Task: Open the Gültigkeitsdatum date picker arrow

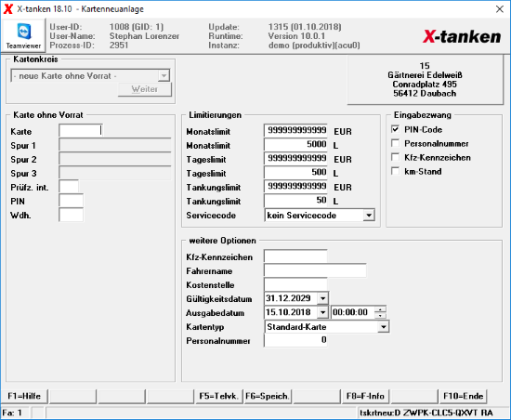Action: pos(322,298)
